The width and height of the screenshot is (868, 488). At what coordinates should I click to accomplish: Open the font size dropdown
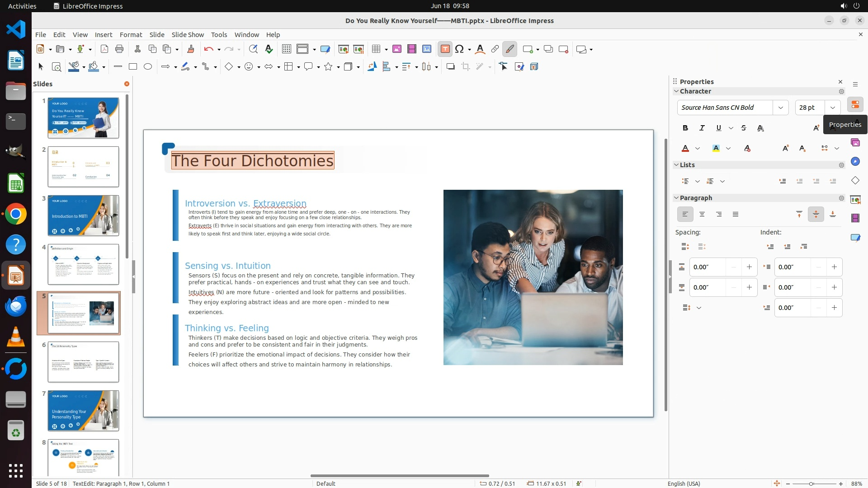click(832, 108)
